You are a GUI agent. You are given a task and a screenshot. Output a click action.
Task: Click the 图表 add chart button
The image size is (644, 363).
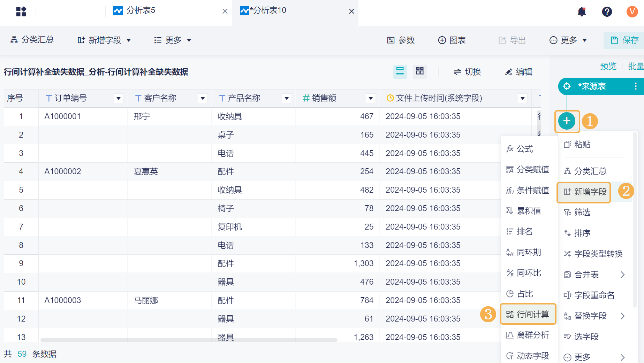[452, 40]
